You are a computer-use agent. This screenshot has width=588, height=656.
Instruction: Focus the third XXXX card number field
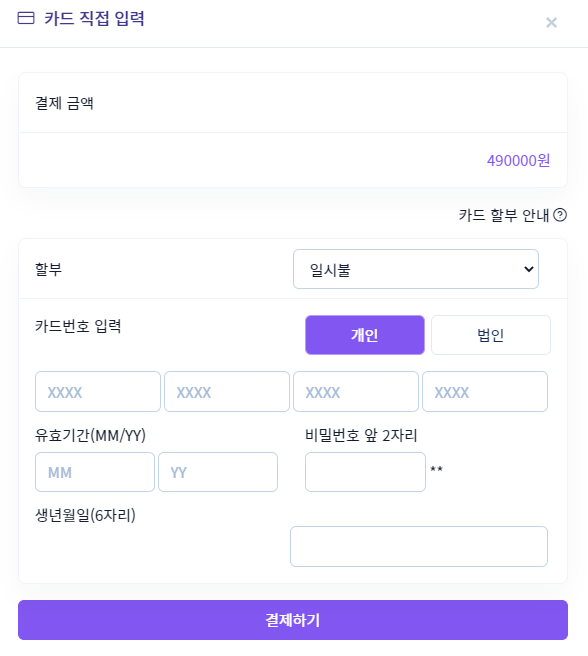[356, 392]
